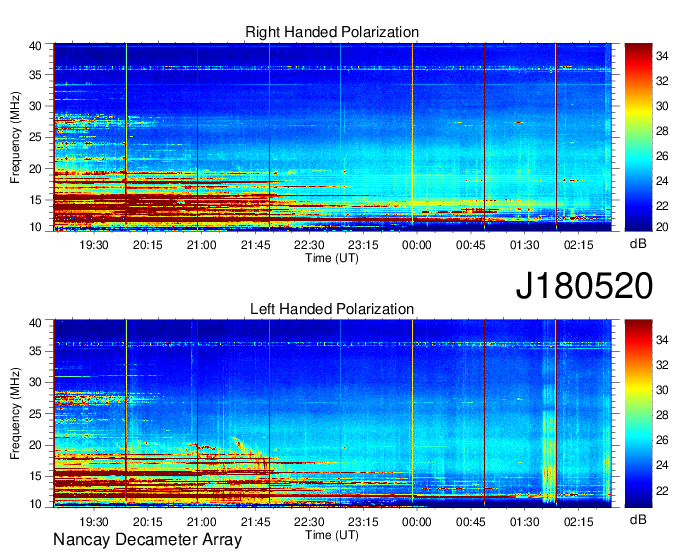Image resolution: width=680 pixels, height=552 pixels.
Task: Click the '15' frequency tick on the top plot
Action: point(35,200)
